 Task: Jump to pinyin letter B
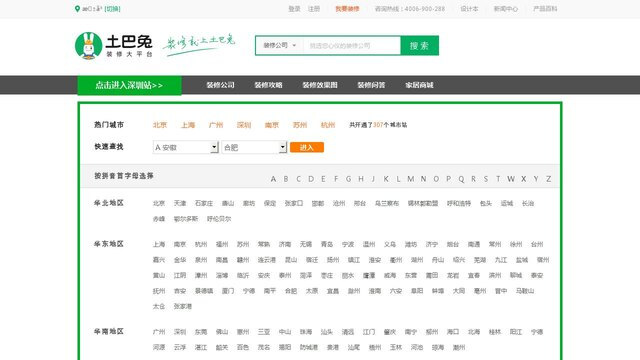pos(286,179)
